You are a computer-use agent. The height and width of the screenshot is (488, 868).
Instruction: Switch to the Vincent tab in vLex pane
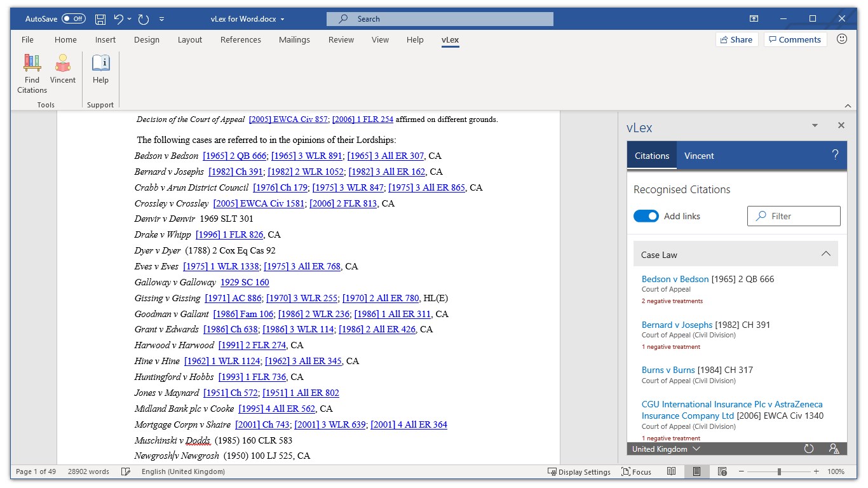point(699,156)
